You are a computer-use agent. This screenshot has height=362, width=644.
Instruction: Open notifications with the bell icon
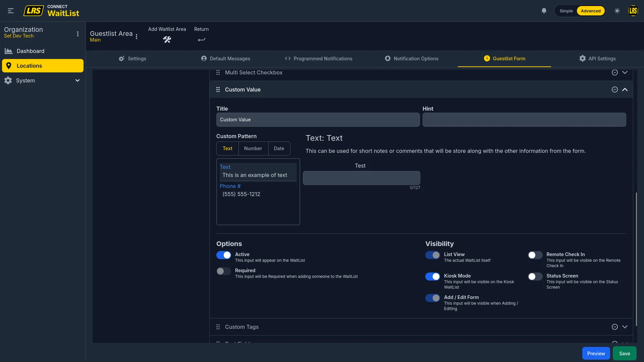[544, 11]
